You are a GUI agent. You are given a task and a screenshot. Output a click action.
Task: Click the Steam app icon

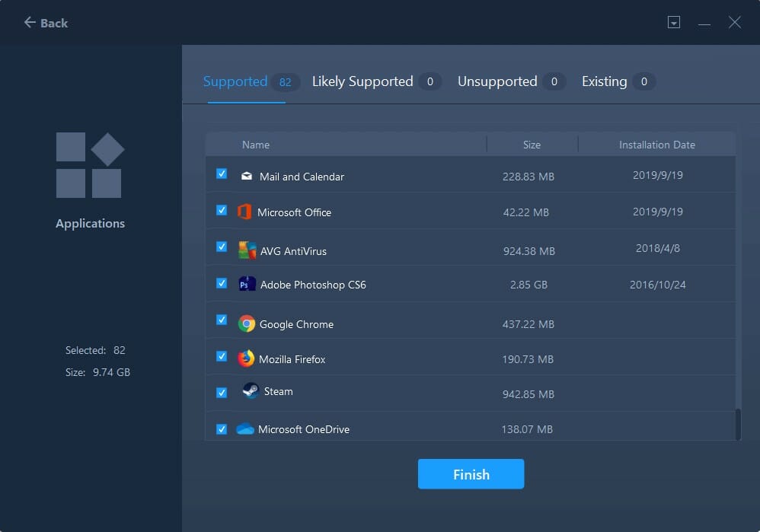point(251,390)
